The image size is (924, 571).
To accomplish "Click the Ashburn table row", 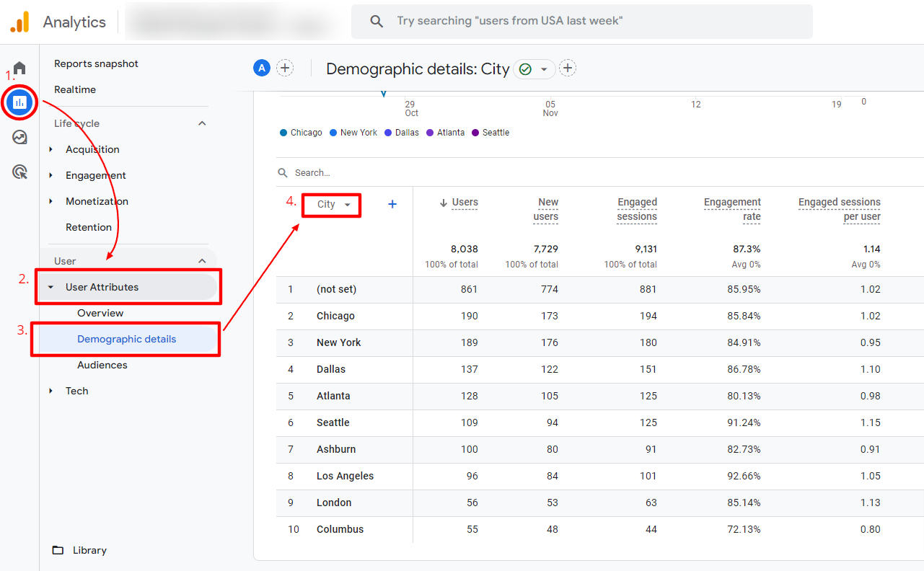I will [599, 449].
